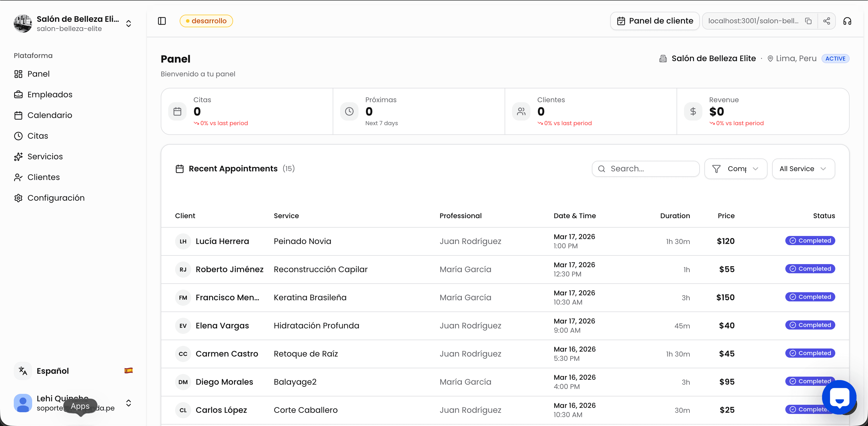Click the Price column header

tap(726, 216)
